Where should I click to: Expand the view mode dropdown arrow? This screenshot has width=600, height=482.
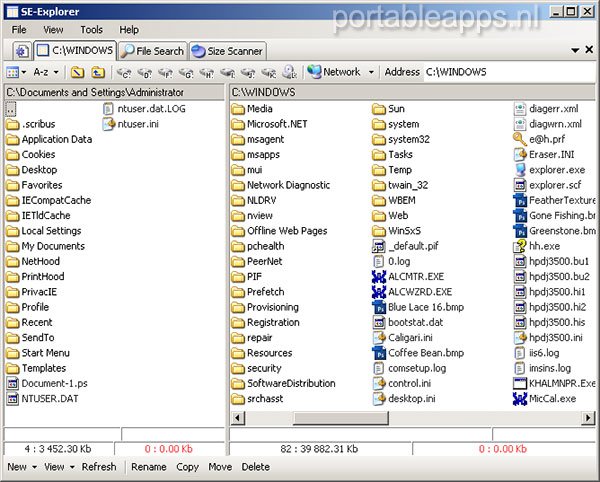click(x=24, y=72)
